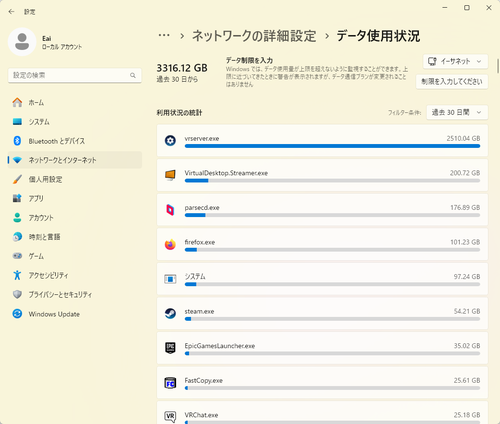Click the steam.exe name text
500x424 pixels.
point(199,311)
